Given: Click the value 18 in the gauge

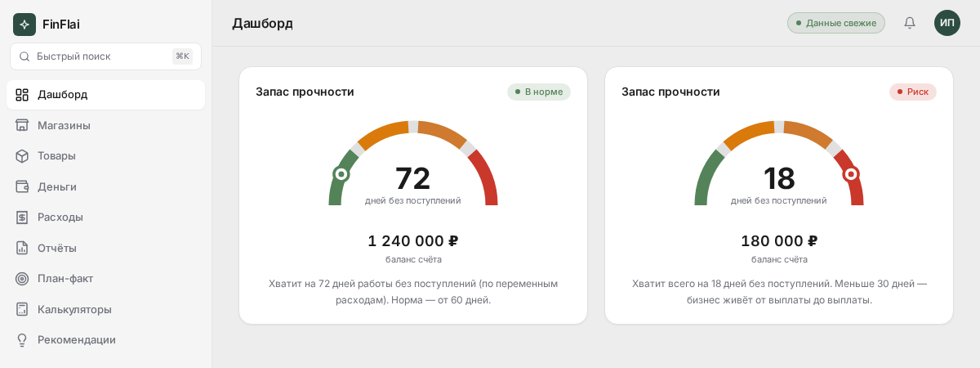Looking at the screenshot, I should (x=779, y=178).
